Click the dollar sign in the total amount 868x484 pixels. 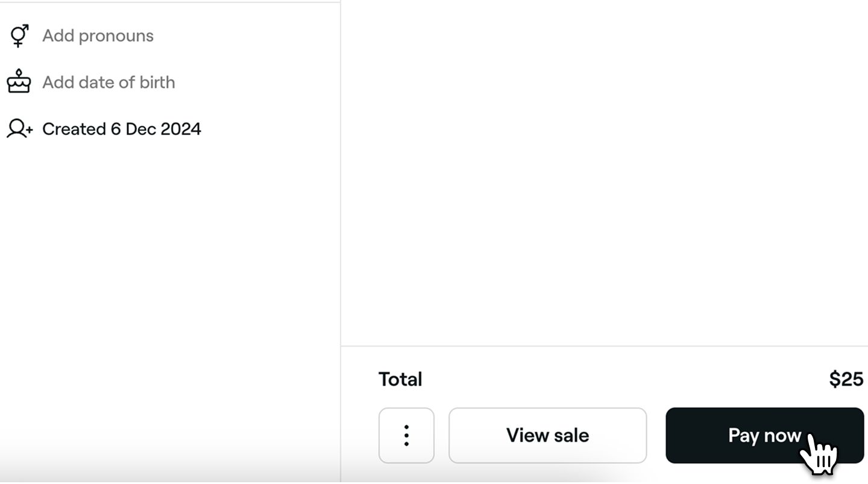(x=835, y=379)
